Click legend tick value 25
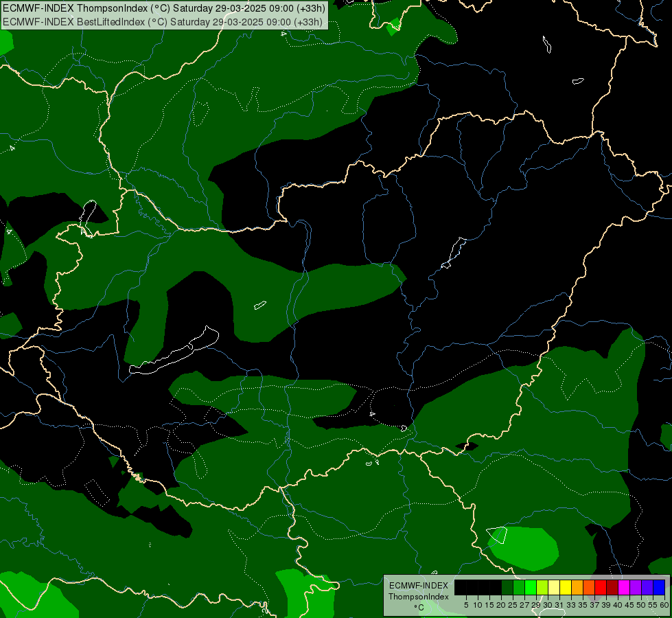672x618 pixels. (513, 605)
